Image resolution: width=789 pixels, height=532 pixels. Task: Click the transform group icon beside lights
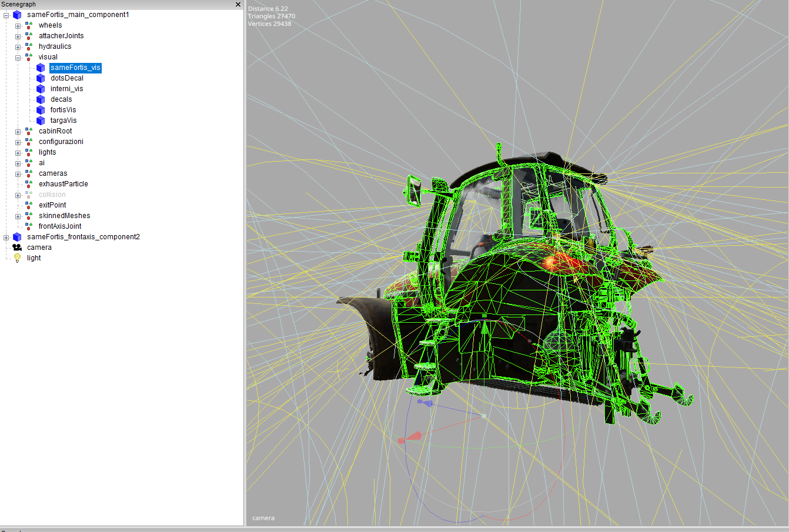pos(29,152)
